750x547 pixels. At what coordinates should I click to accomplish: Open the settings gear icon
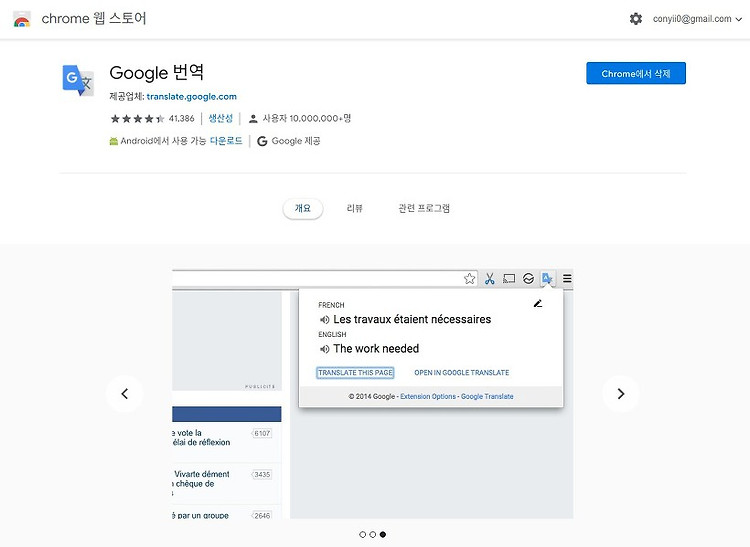(x=636, y=19)
